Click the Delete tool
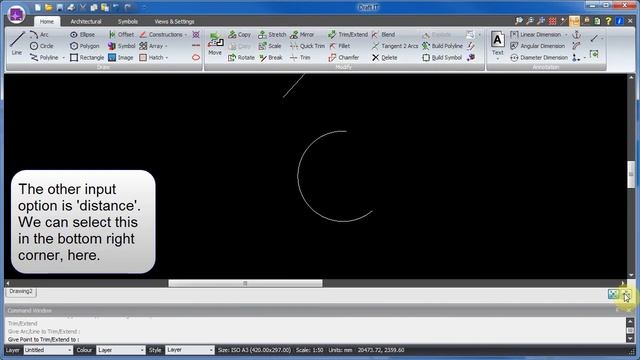Screen dimensions: 640x360 click(384, 58)
